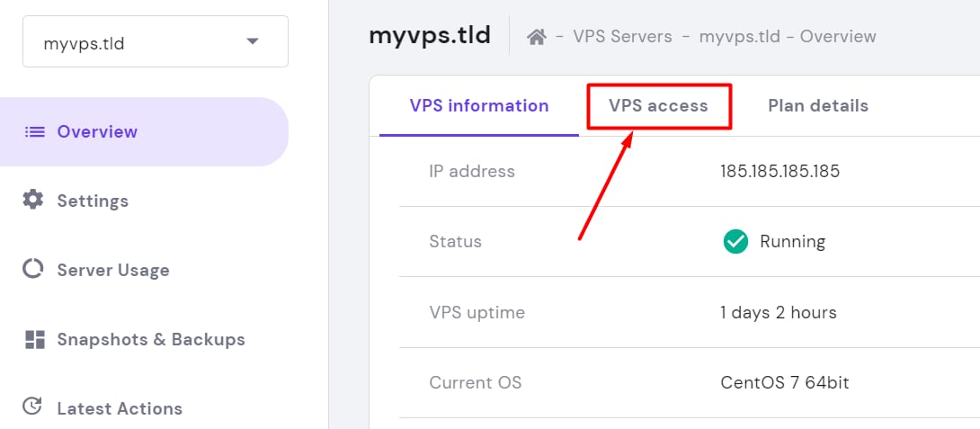Open the Plan details tab
This screenshot has height=429, width=980.
(x=817, y=106)
